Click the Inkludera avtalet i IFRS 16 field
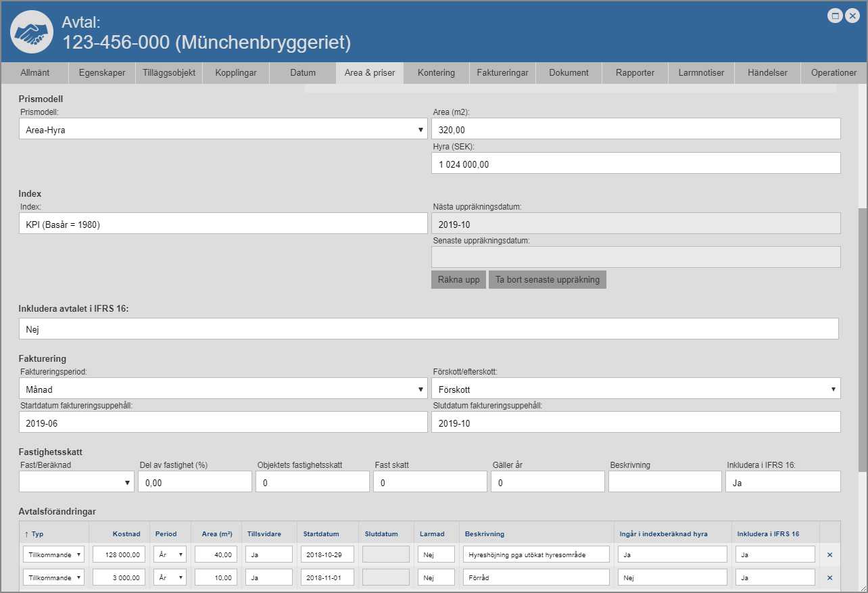This screenshot has height=593, width=868. pos(429,329)
